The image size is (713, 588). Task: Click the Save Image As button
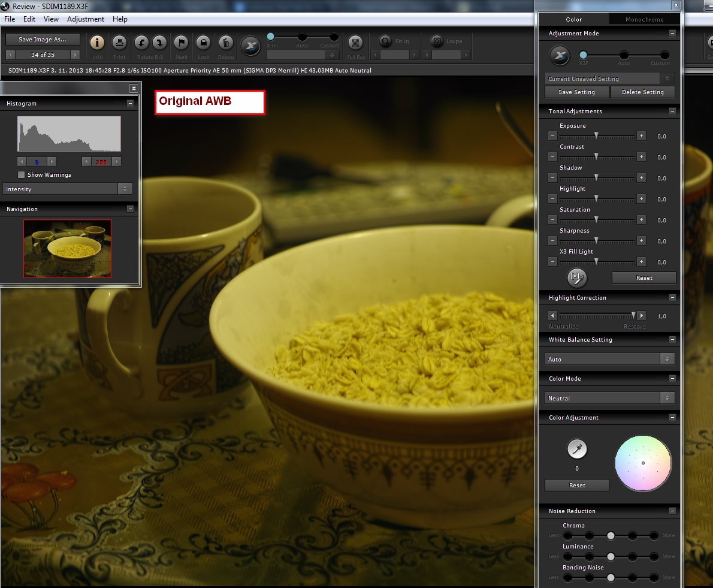43,40
